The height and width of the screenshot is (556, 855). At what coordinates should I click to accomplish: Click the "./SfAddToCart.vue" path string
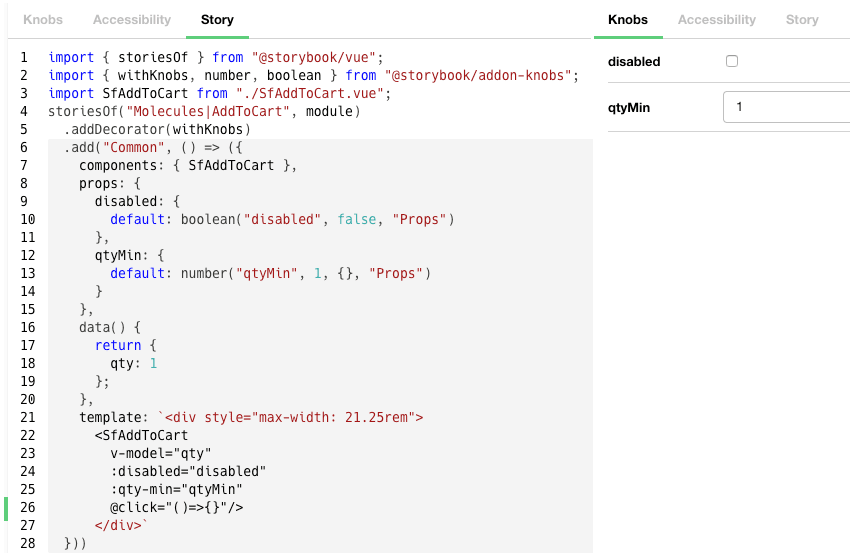click(310, 93)
